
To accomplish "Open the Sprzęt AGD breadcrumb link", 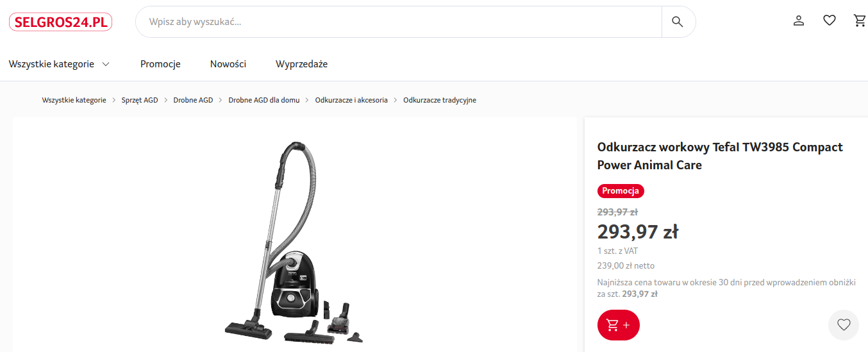I will pyautogui.click(x=140, y=100).
